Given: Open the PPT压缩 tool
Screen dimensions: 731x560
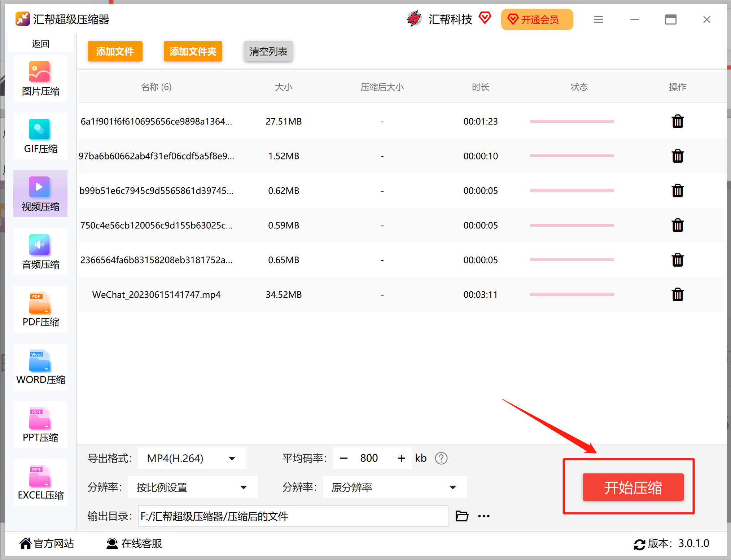Looking at the screenshot, I should click(40, 425).
